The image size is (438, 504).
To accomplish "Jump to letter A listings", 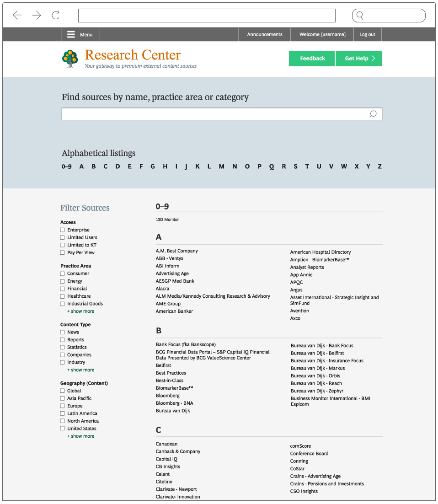I will click(82, 166).
